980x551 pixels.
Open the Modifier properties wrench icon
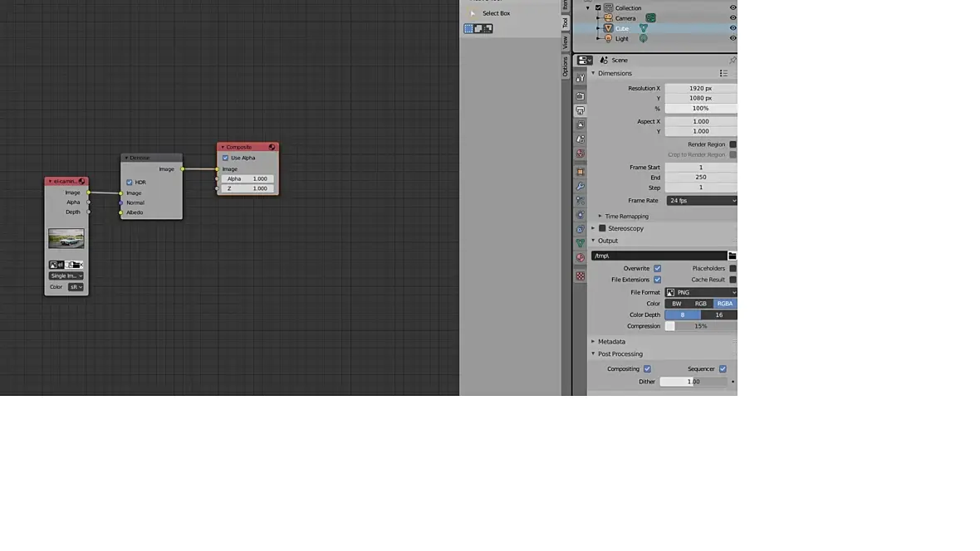coord(581,186)
